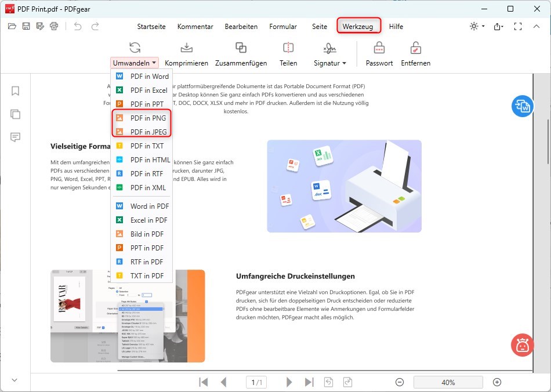Show the page thumbnails sidebar panel

(x=16, y=114)
